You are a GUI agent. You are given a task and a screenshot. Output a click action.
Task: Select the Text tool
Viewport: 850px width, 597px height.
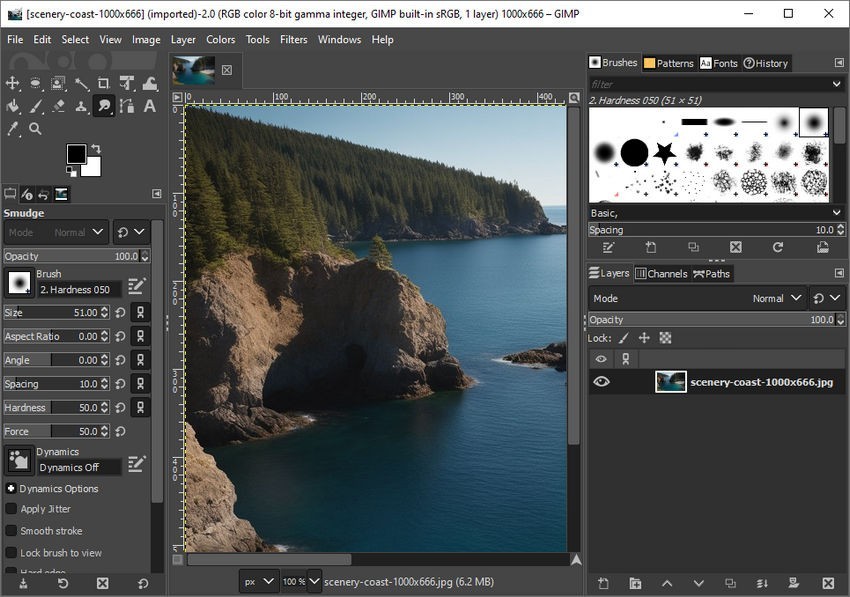(x=150, y=106)
